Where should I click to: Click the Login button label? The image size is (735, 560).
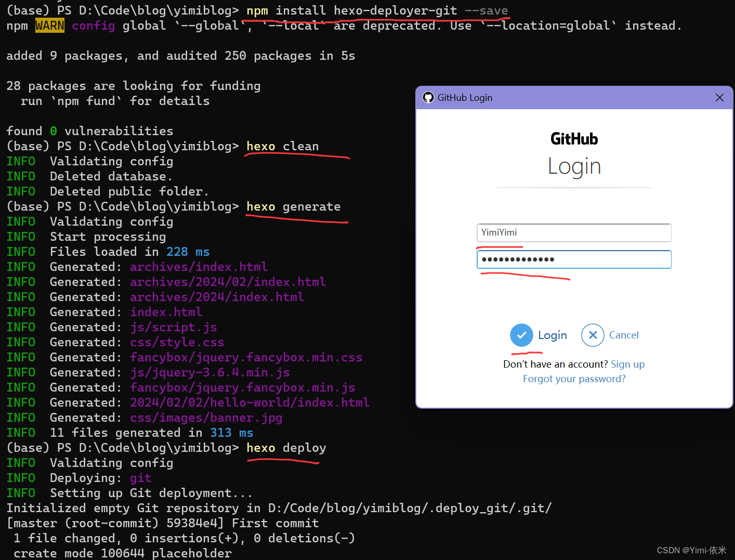point(553,335)
